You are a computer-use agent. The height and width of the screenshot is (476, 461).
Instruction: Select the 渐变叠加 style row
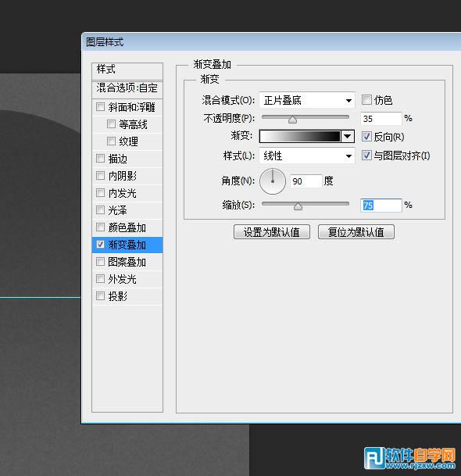coord(127,245)
